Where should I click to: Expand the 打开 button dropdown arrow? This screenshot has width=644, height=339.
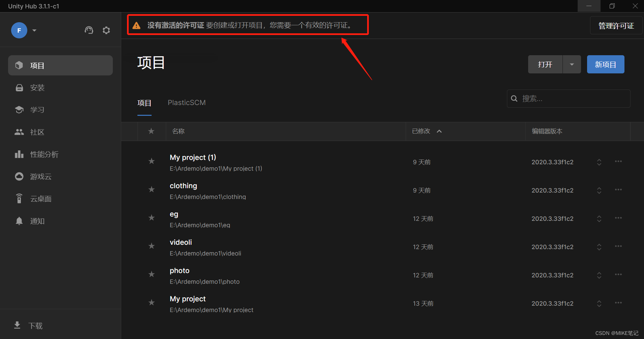(x=572, y=64)
